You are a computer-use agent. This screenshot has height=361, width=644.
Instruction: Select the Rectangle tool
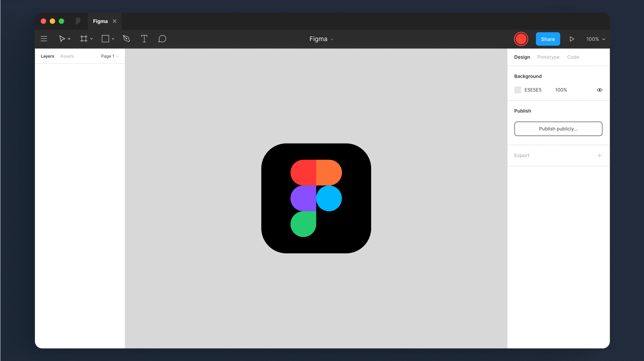106,39
